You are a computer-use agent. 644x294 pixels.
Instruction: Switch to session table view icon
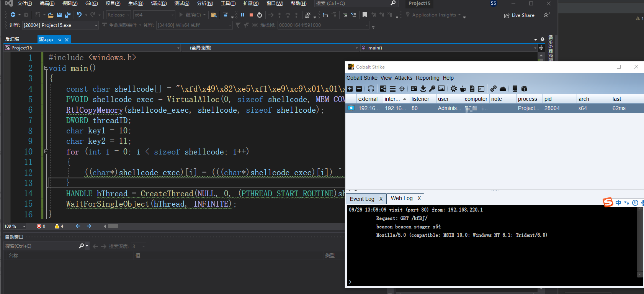(x=392, y=89)
